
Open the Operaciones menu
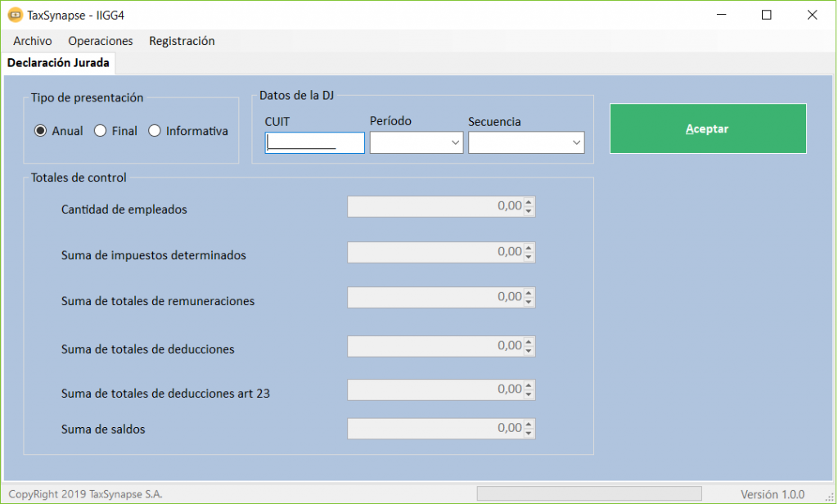[x=101, y=41]
